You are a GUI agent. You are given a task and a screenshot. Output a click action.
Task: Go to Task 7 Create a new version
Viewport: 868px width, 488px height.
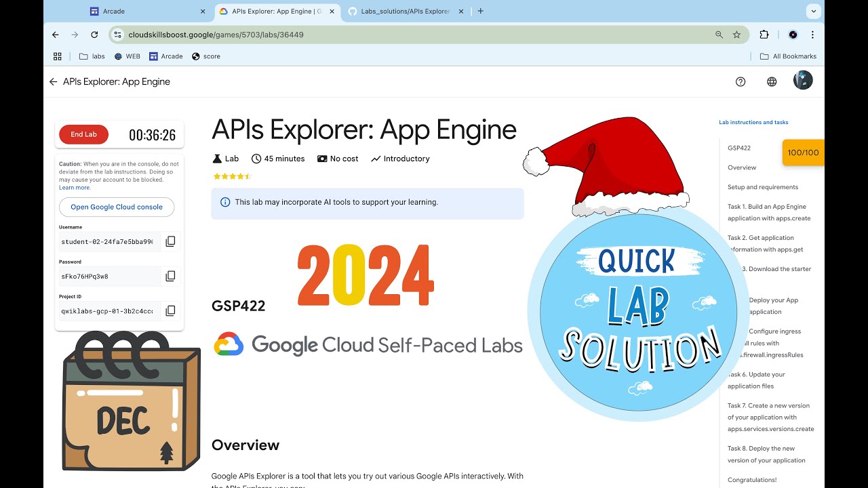point(771,417)
